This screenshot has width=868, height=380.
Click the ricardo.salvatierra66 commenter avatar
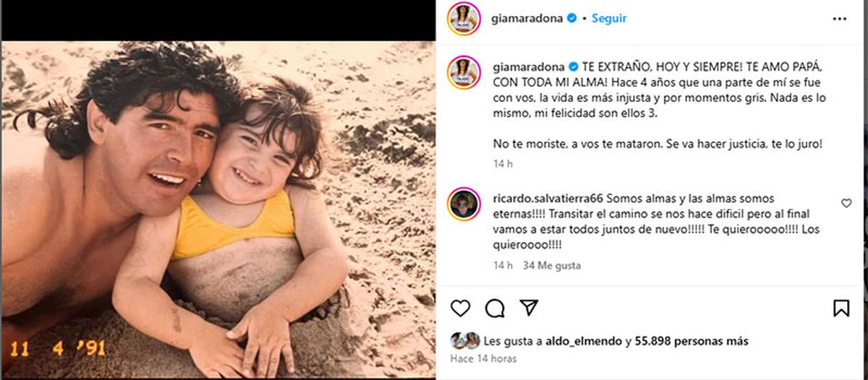coord(464,204)
